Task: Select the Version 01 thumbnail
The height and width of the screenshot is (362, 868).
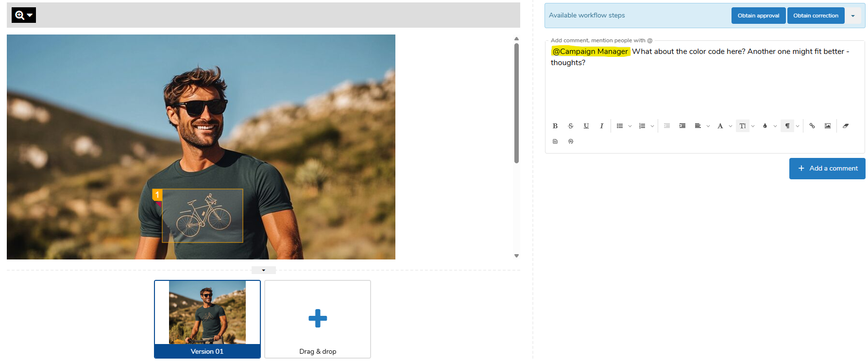Action: 207,319
